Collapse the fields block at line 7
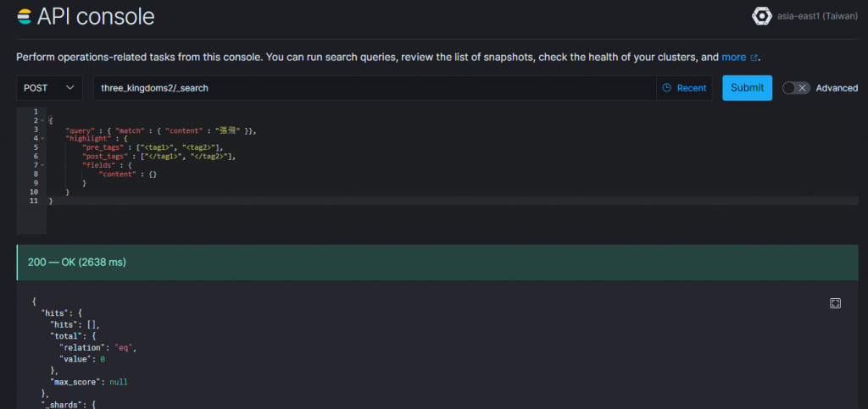 (x=42, y=165)
